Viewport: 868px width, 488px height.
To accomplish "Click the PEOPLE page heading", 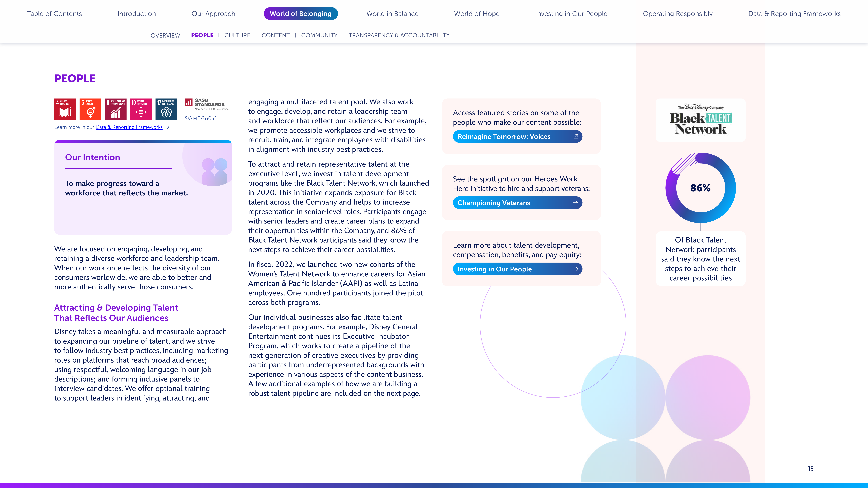I will pos(75,79).
